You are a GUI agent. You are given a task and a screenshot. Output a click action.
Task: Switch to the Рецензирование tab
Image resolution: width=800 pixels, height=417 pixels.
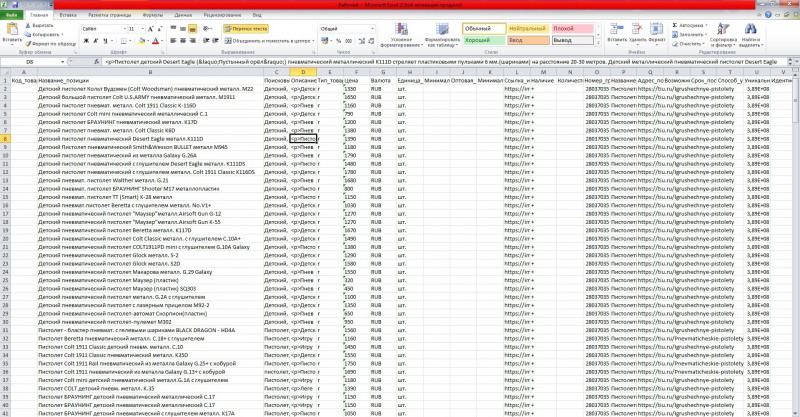point(222,15)
